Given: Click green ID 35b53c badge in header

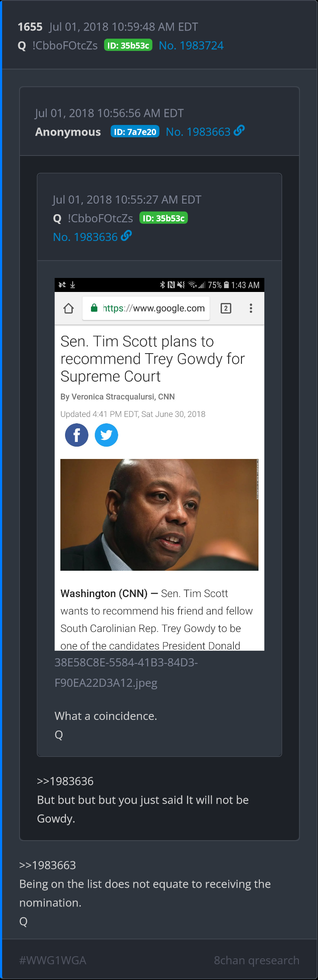Looking at the screenshot, I should (128, 45).
